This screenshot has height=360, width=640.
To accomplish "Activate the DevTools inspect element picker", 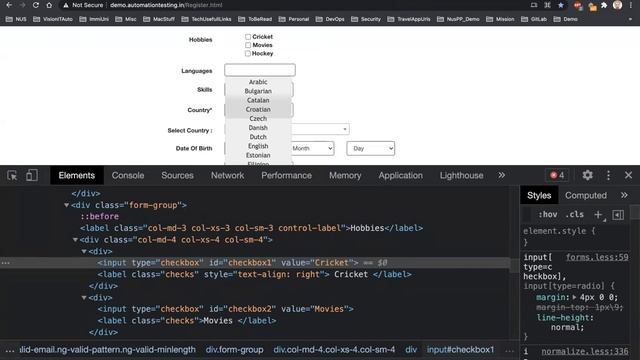I will (x=12, y=176).
